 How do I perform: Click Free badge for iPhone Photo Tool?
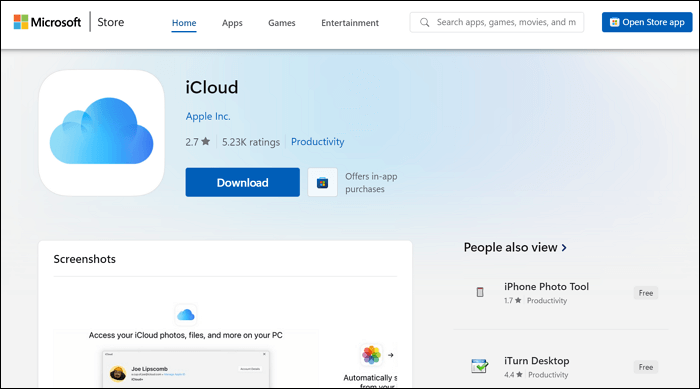click(x=646, y=293)
